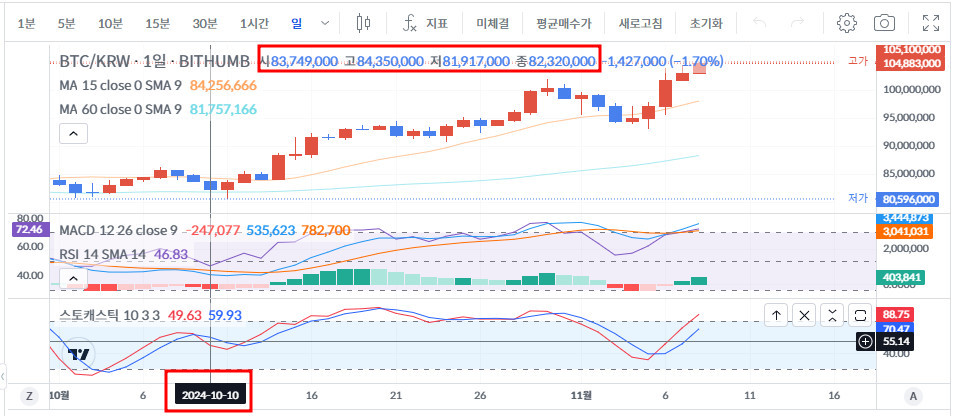
Task: Take a chart snapshot with camera icon
Action: [x=884, y=22]
